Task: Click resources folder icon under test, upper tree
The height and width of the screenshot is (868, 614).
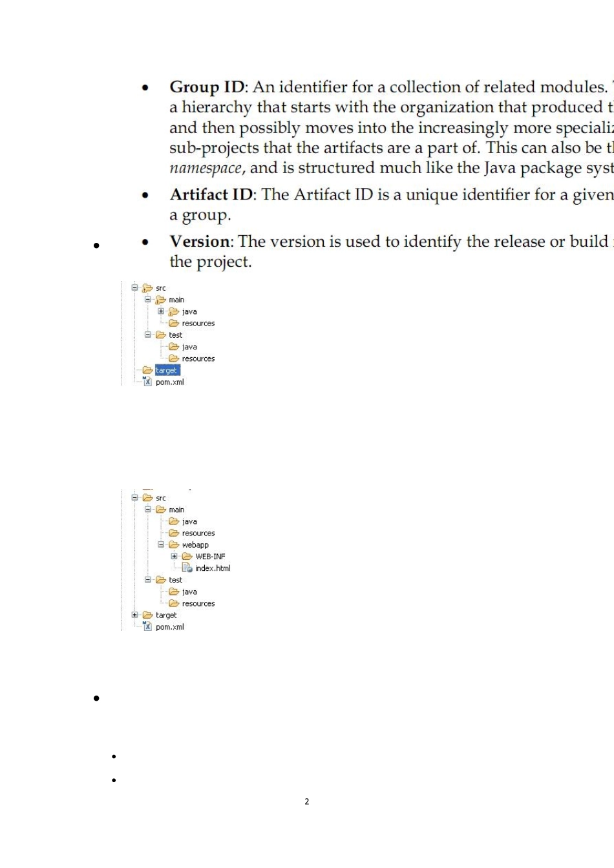Action: 174,358
